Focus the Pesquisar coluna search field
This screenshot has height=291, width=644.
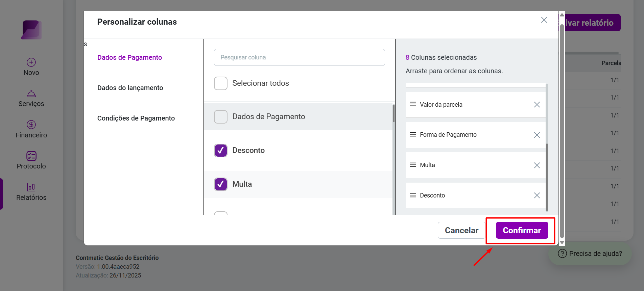point(300,57)
